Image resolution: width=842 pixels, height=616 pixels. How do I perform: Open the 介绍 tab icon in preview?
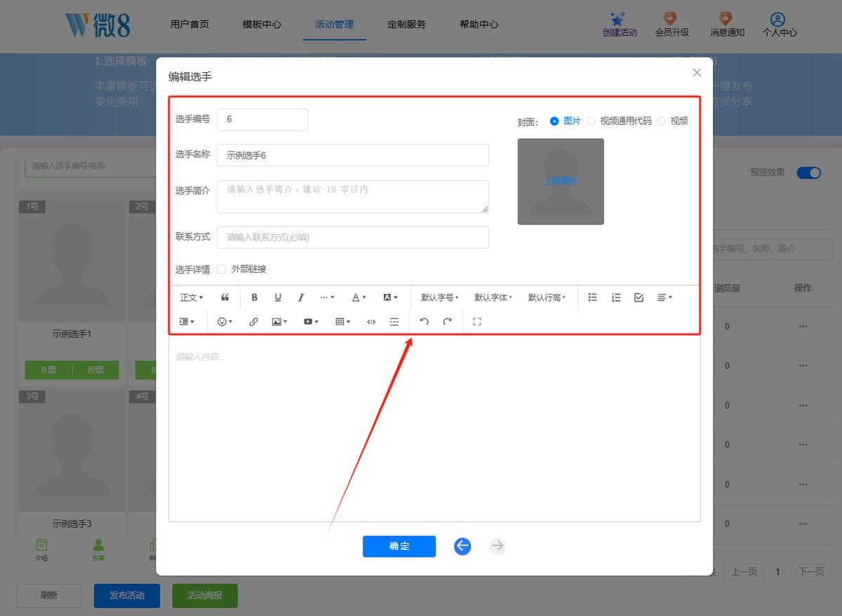click(41, 544)
